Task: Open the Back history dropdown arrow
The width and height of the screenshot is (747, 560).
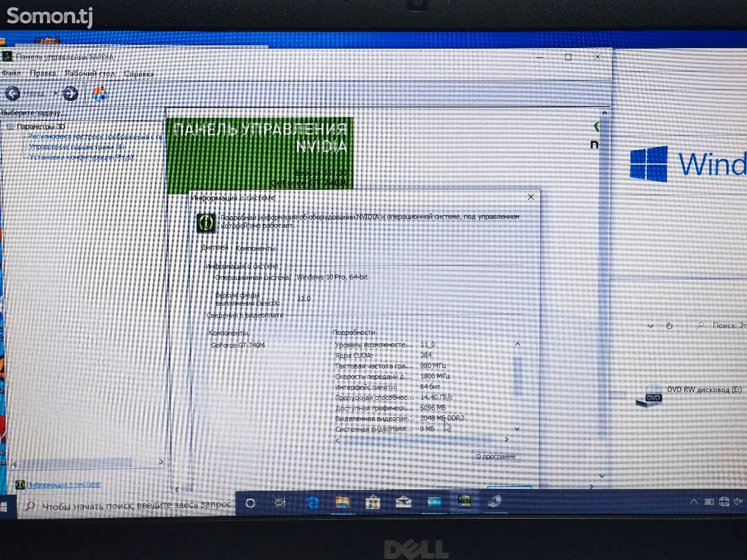Action: (56, 94)
